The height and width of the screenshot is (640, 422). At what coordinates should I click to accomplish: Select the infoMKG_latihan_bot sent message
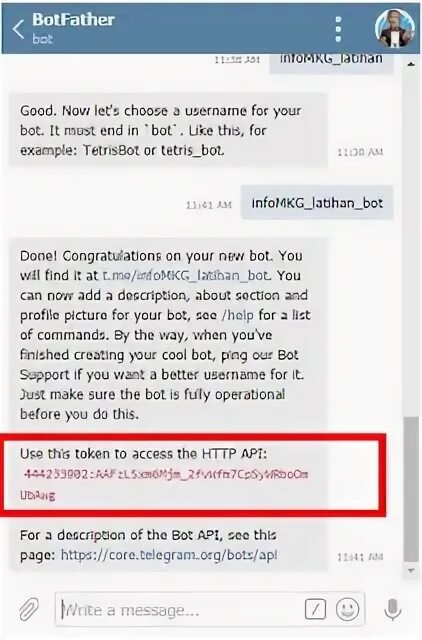click(x=317, y=203)
